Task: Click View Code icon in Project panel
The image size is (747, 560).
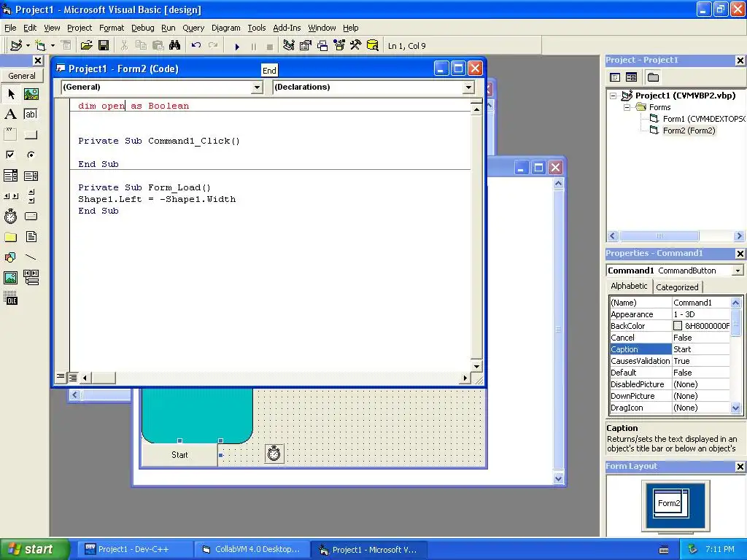Action: click(x=615, y=77)
